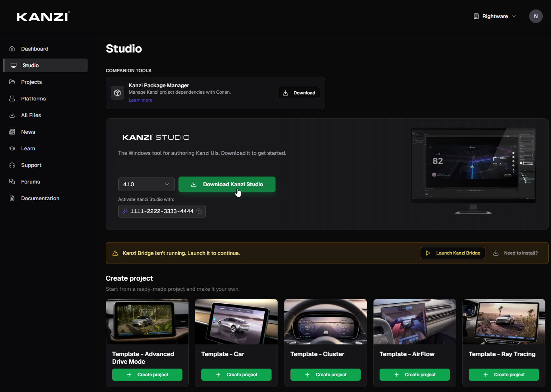
Task: Click the Learn graduation cap icon
Action: tap(12, 148)
